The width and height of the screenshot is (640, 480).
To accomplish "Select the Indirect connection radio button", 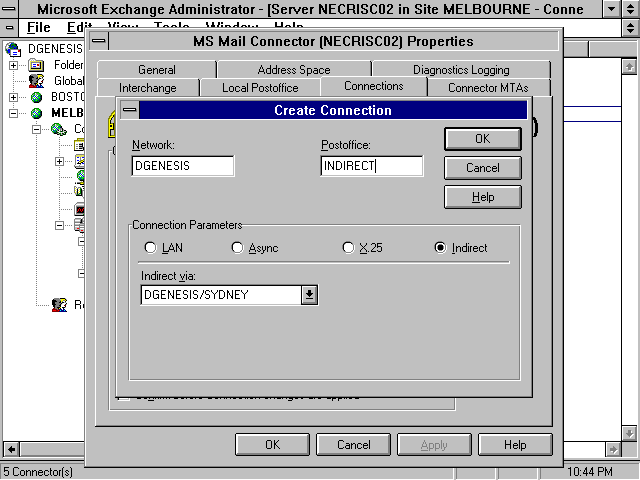I will pyautogui.click(x=440, y=247).
